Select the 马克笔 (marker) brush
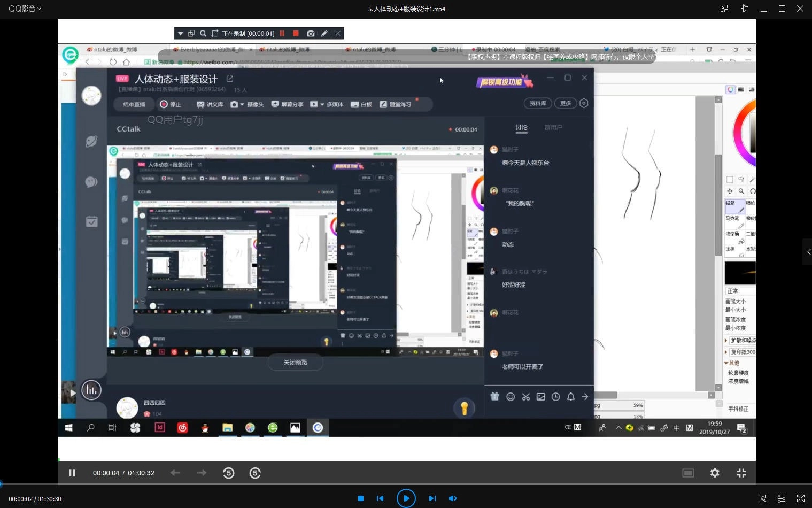Screen dimensions: 812x508 pyautogui.click(x=736, y=223)
